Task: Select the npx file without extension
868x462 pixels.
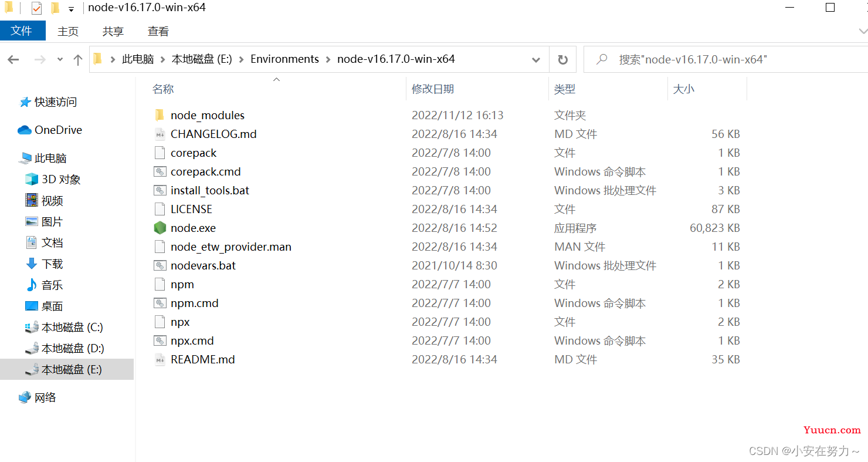Action: (180, 322)
